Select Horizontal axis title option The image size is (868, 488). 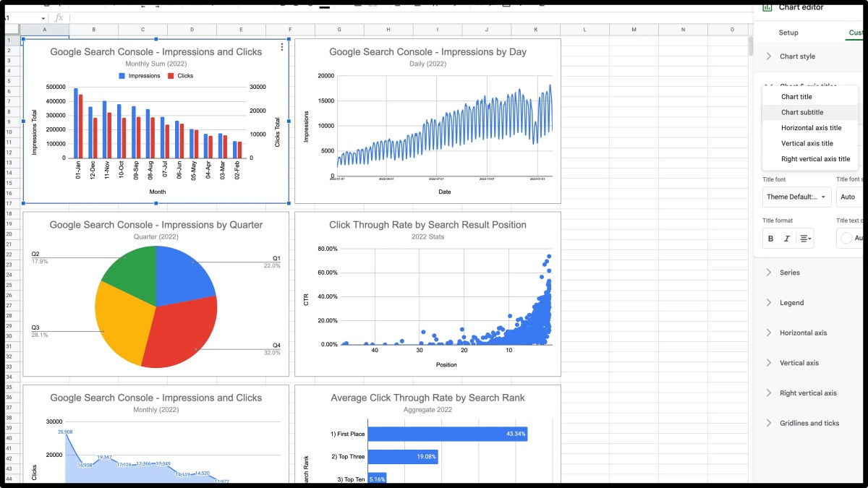[x=810, y=128]
